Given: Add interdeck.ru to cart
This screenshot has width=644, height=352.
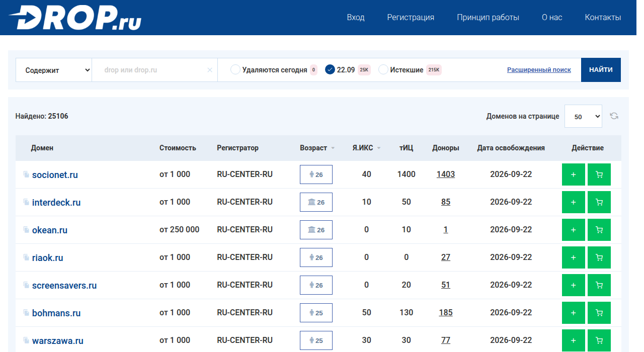Looking at the screenshot, I should click(599, 202).
